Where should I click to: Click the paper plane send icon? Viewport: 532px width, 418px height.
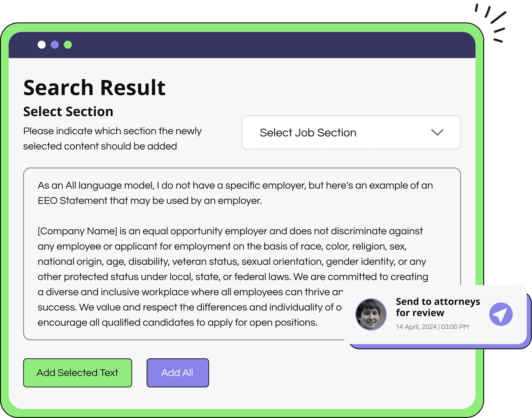tap(501, 314)
